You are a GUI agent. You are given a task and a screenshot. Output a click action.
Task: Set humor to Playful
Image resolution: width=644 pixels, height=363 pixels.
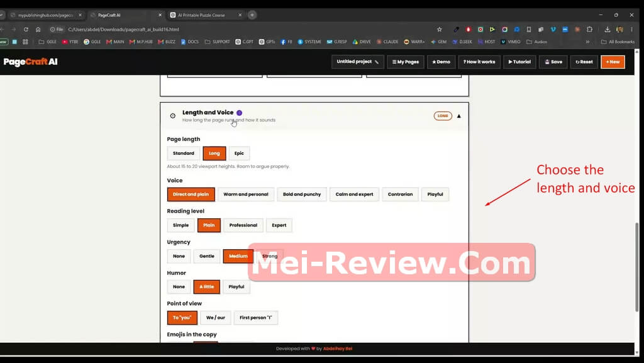tap(236, 287)
